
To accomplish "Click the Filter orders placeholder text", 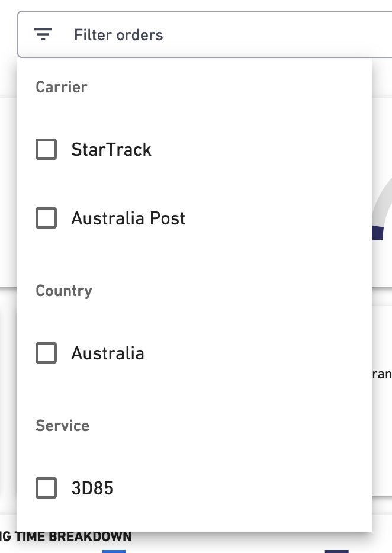I will pos(118,35).
